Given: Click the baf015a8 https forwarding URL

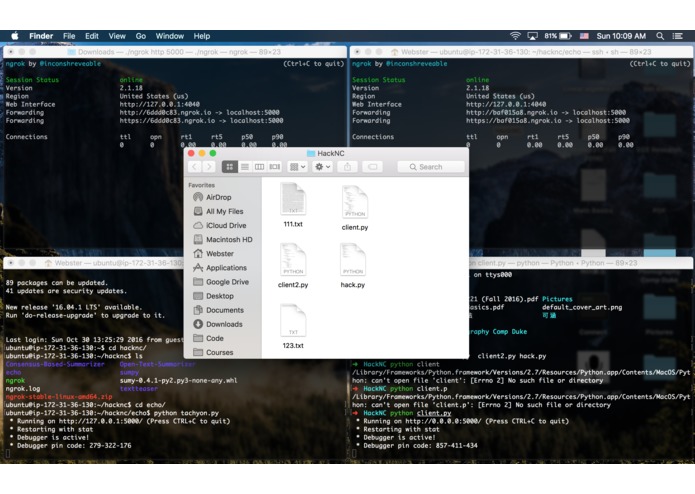Looking at the screenshot, I should (x=514, y=121).
